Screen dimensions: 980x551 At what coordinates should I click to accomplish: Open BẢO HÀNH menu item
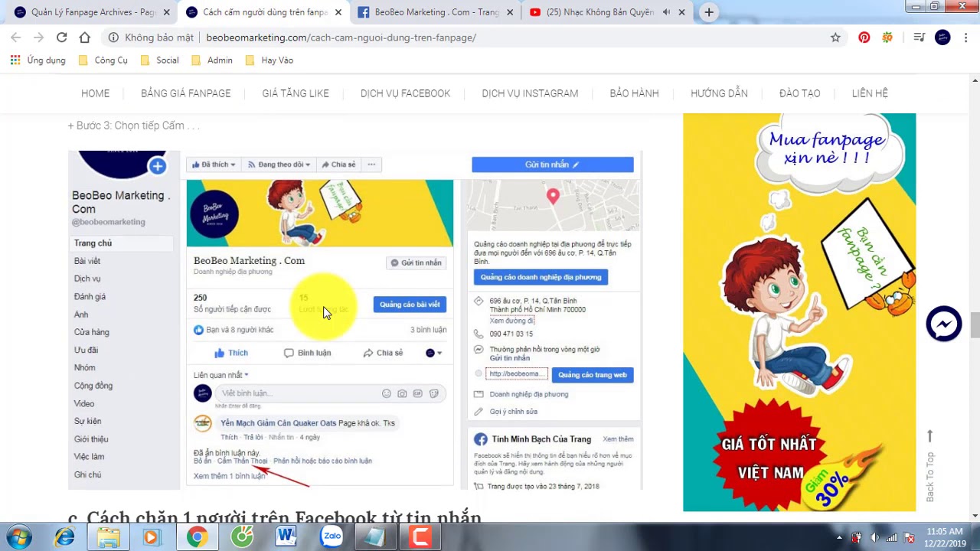pyautogui.click(x=634, y=93)
